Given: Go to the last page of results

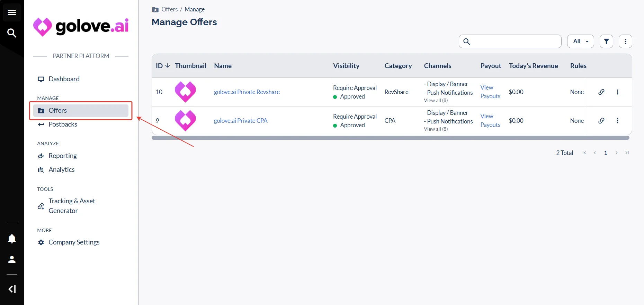Looking at the screenshot, I should click(x=627, y=153).
